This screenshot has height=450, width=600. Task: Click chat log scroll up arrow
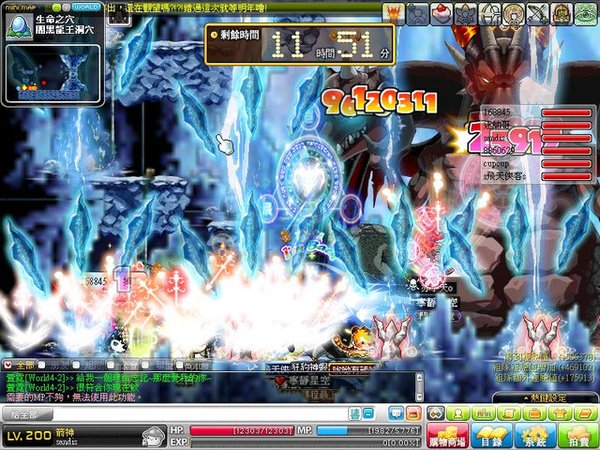coord(419,377)
